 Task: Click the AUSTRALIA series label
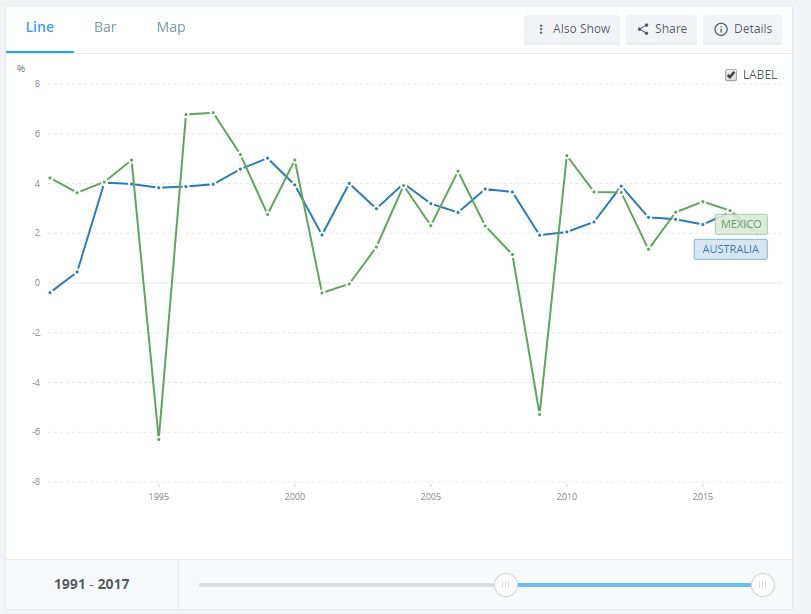(x=730, y=249)
